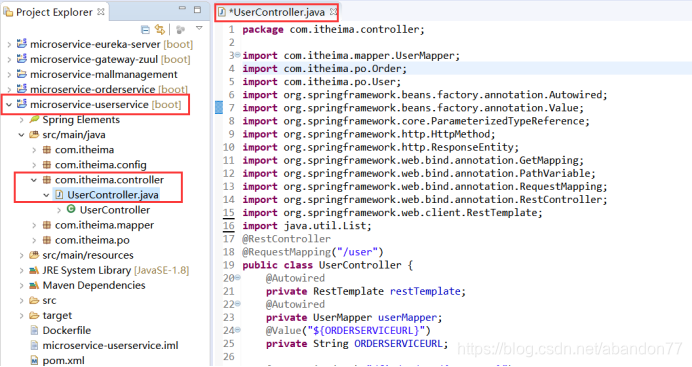
Task: Select the microservice-eureka-server project icon
Action: coord(22,44)
